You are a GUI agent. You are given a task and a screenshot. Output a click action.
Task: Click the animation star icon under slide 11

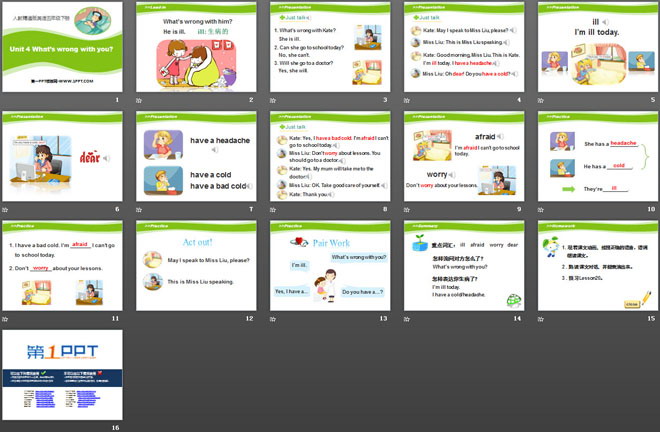(5, 319)
